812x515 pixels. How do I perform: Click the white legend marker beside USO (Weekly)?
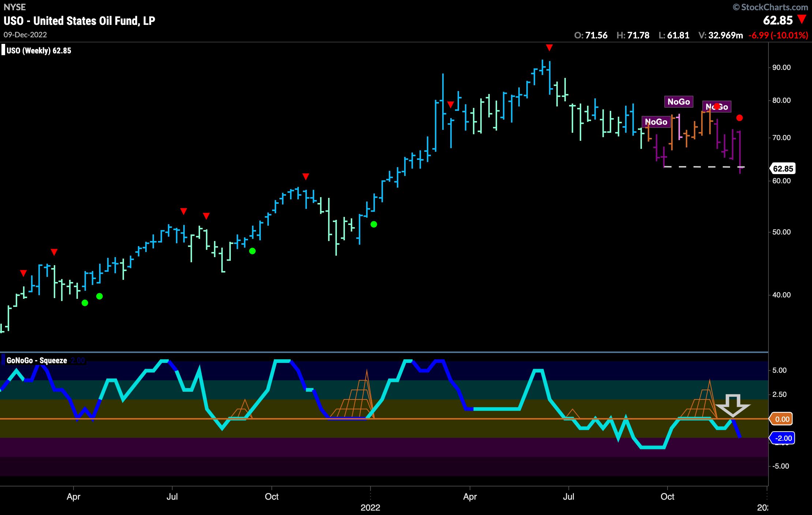3,50
